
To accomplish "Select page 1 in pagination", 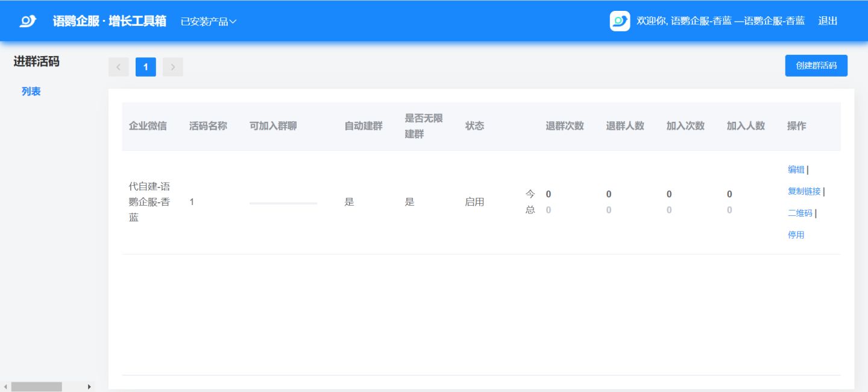I will (x=146, y=67).
